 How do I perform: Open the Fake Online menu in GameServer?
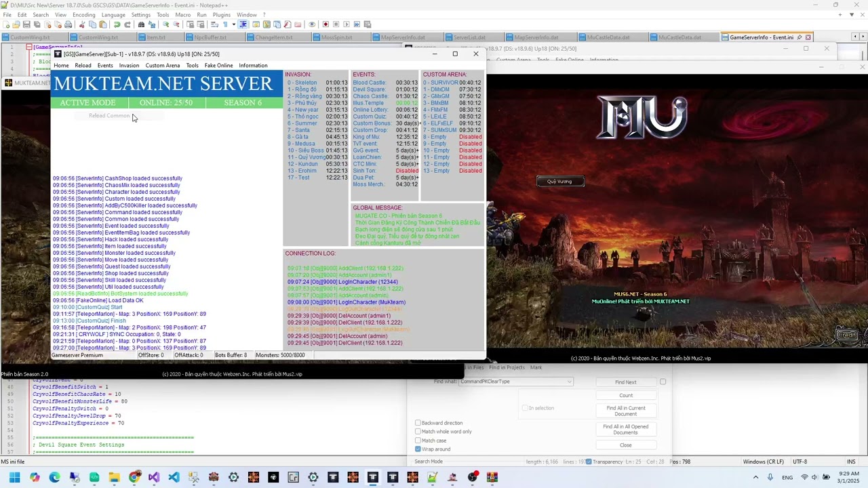point(218,66)
